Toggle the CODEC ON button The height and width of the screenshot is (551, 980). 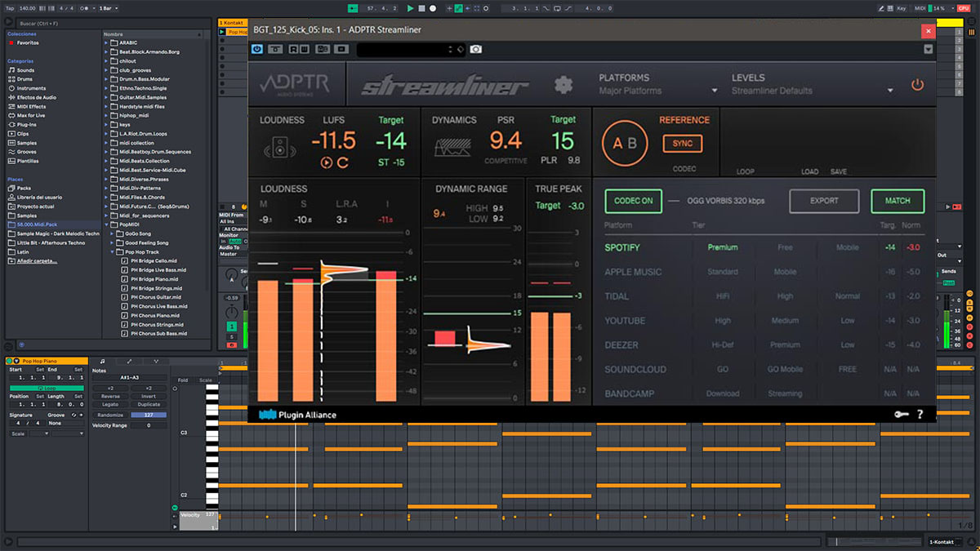coord(633,201)
